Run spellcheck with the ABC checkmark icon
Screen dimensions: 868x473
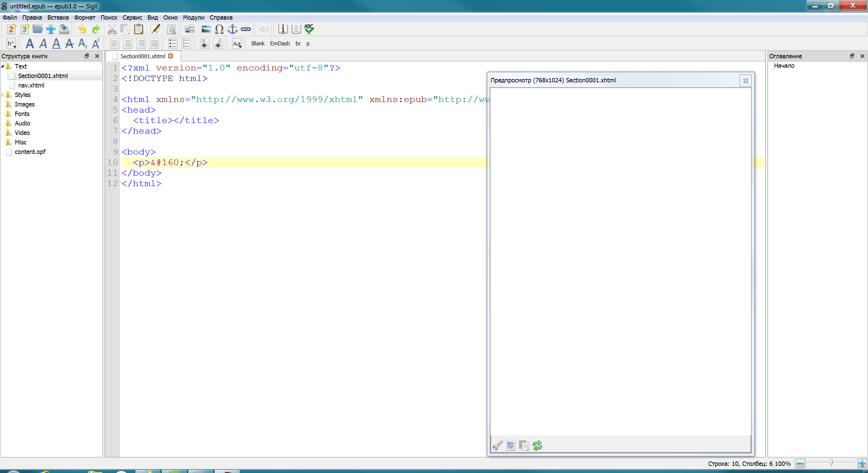(x=309, y=29)
